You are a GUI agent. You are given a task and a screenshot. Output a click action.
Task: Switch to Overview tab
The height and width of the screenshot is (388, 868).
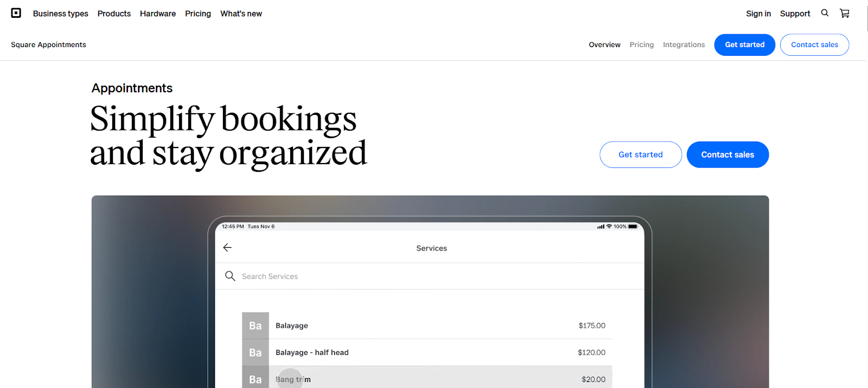[x=604, y=44]
